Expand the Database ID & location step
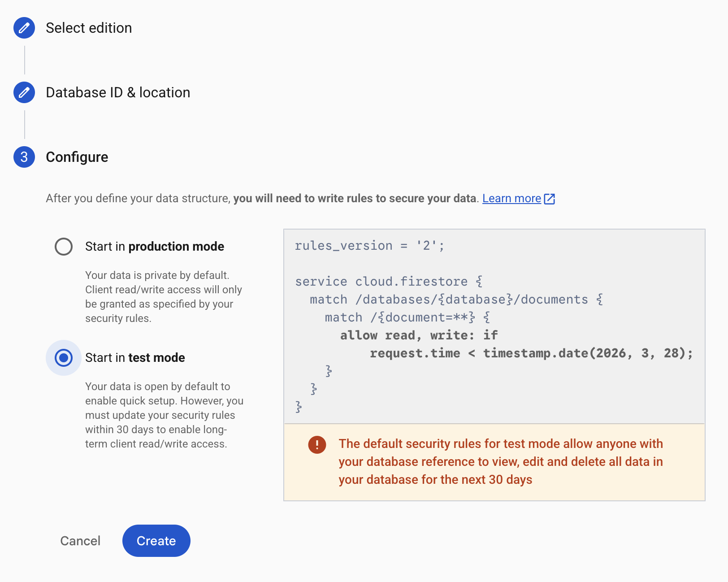The image size is (728, 582). (x=118, y=92)
